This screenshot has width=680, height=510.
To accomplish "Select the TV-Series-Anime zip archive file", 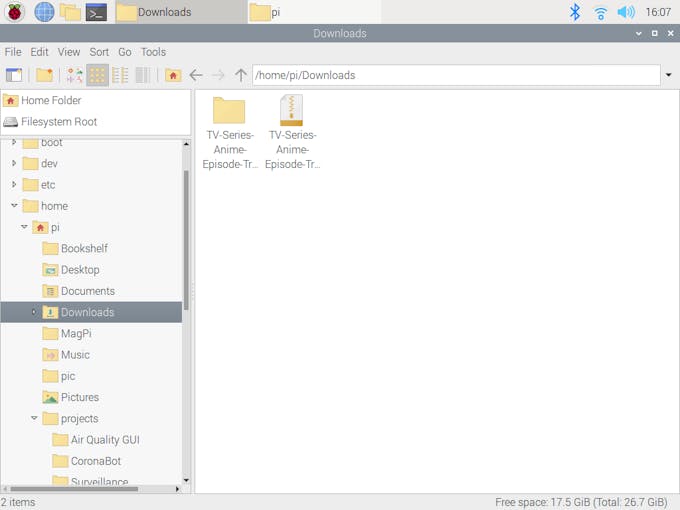I will click(292, 132).
